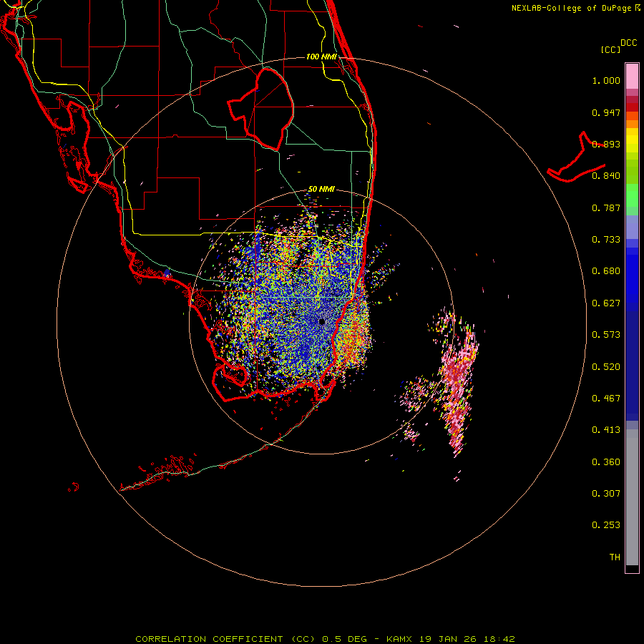644x644 pixels.
Task: Pick the light pink swatch at scale top
Action: tap(632, 77)
